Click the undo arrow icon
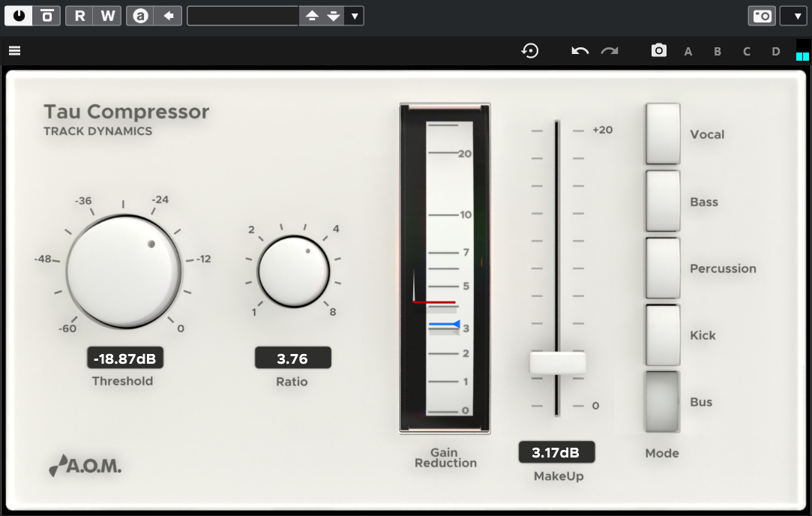This screenshot has height=516, width=812. pyautogui.click(x=580, y=51)
